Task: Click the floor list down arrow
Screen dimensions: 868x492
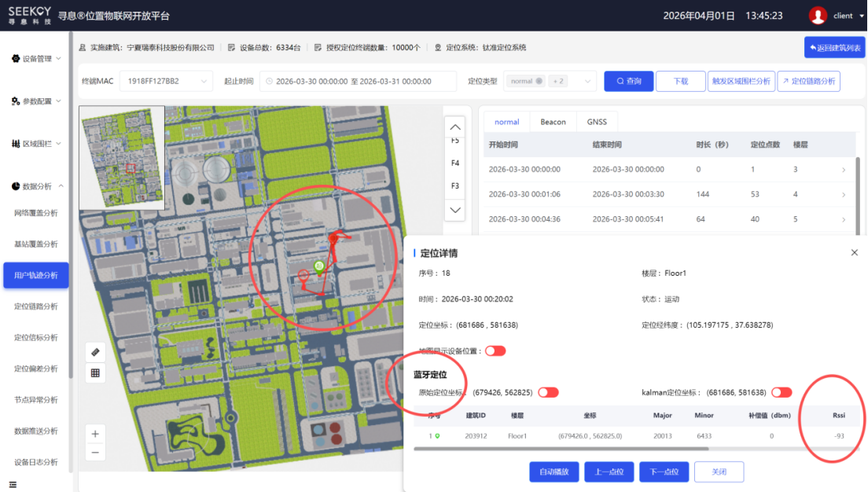Action: click(455, 211)
